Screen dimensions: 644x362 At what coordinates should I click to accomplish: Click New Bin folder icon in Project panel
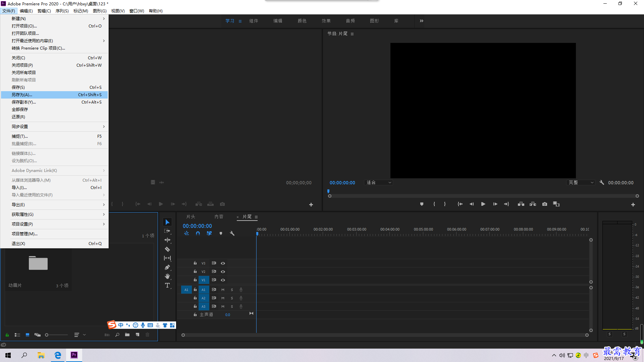click(x=127, y=335)
